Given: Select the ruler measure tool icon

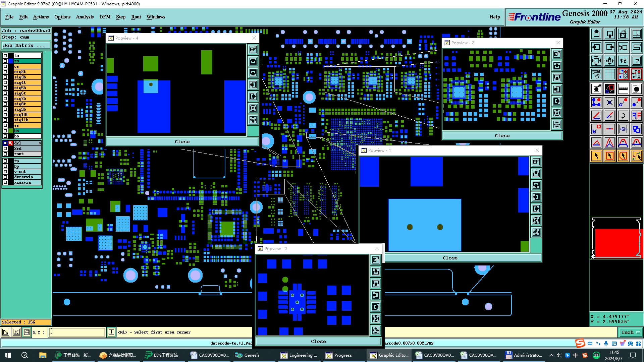Looking at the screenshot, I should [x=623, y=89].
